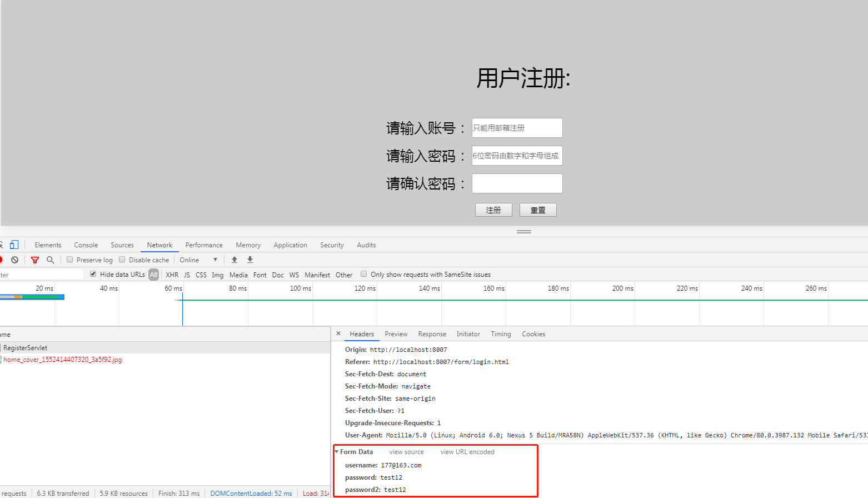Click the search icon in the Network panel
The image size is (868, 498).
pos(51,260)
